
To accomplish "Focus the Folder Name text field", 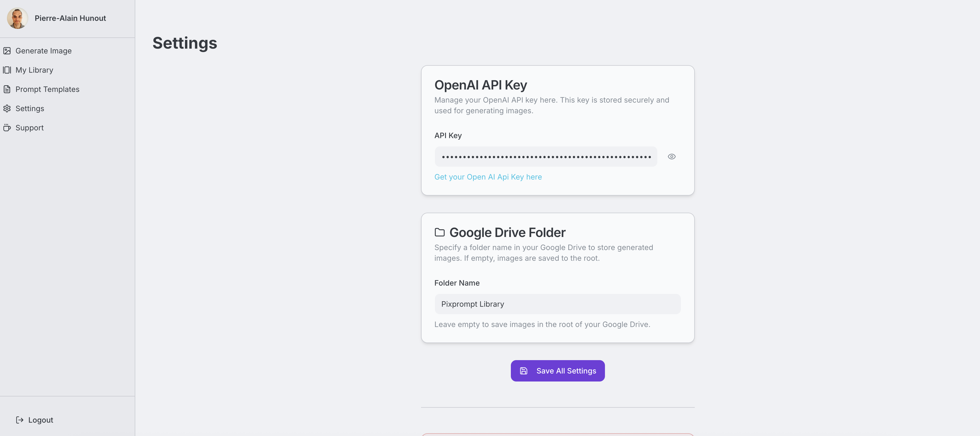I will tap(557, 304).
